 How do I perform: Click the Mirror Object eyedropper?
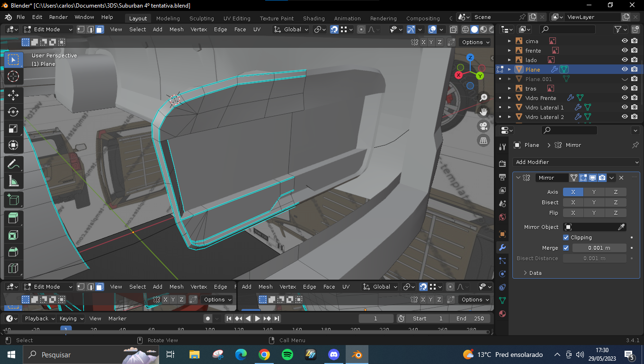[x=622, y=227]
